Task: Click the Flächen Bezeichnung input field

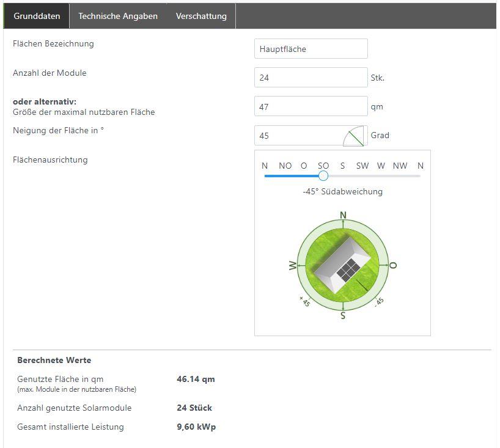Action: (311, 49)
